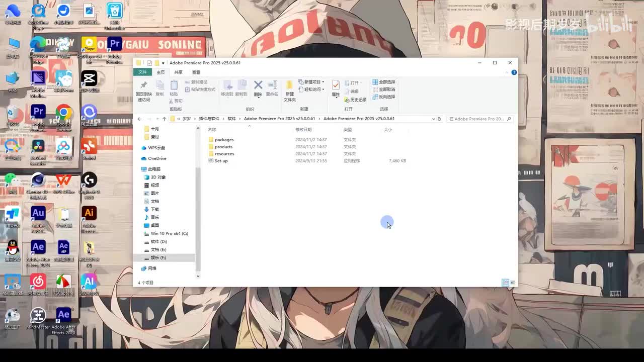Click the Copy (复制) ribbon icon
The height and width of the screenshot is (362, 644).
click(159, 88)
